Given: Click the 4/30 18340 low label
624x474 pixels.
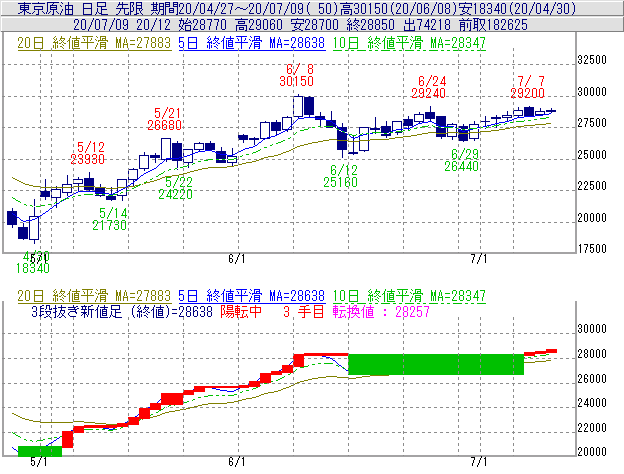Looking at the screenshot, I should [33, 262].
